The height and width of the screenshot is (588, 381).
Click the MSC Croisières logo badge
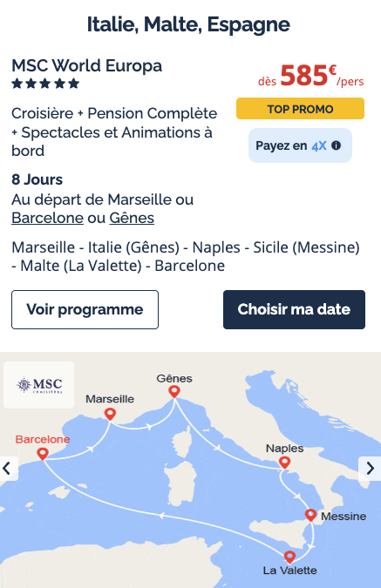pos(39,385)
